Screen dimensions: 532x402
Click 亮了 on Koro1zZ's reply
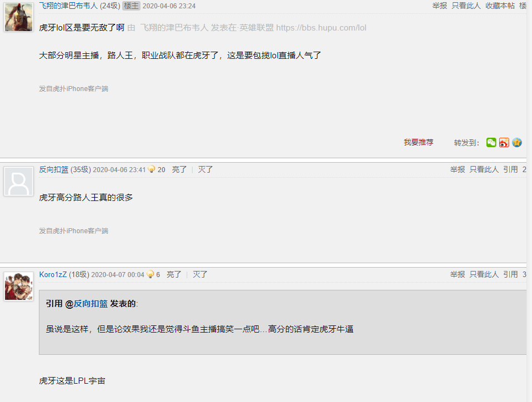click(174, 274)
